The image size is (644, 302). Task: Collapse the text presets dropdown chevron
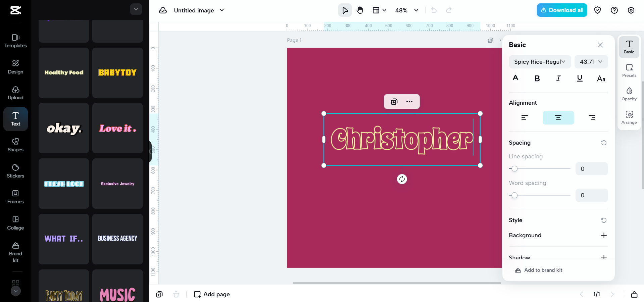(136, 9)
